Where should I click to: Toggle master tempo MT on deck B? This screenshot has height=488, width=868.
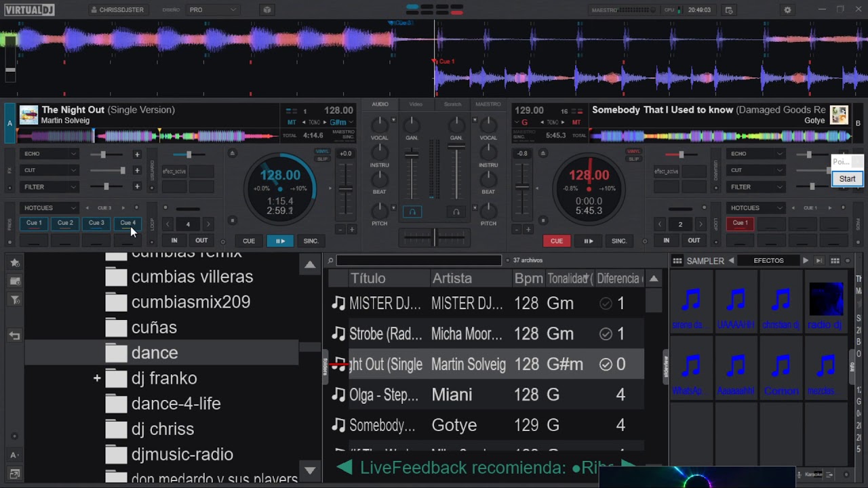tap(576, 122)
